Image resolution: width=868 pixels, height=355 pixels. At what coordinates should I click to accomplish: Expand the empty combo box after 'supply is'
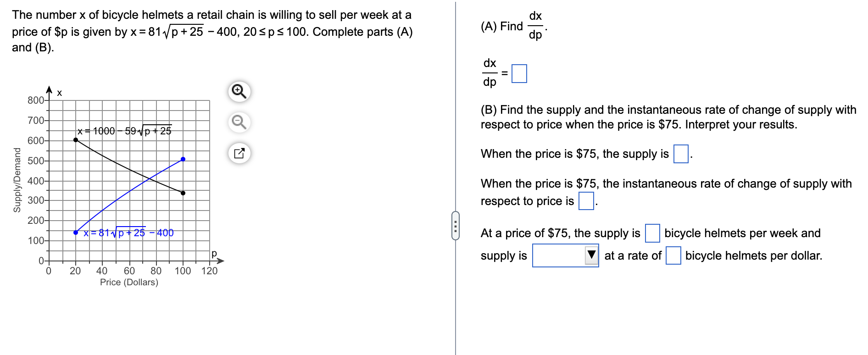click(x=566, y=255)
